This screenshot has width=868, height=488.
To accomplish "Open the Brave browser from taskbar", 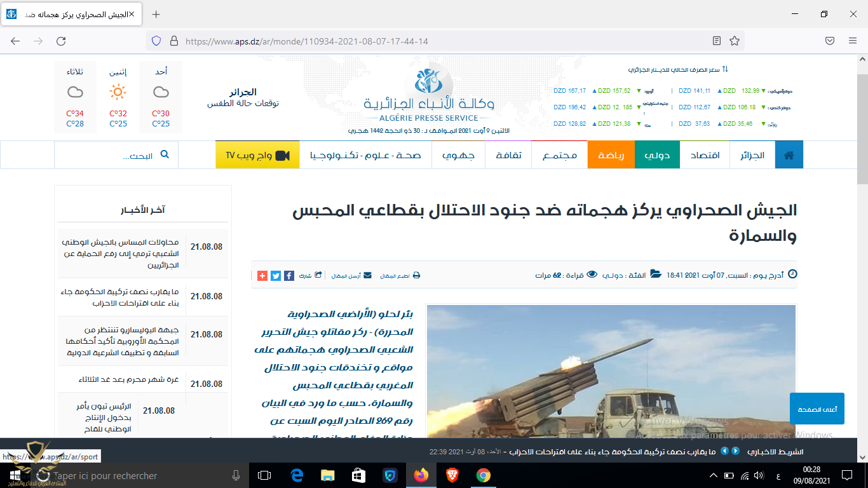I will click(452, 475).
